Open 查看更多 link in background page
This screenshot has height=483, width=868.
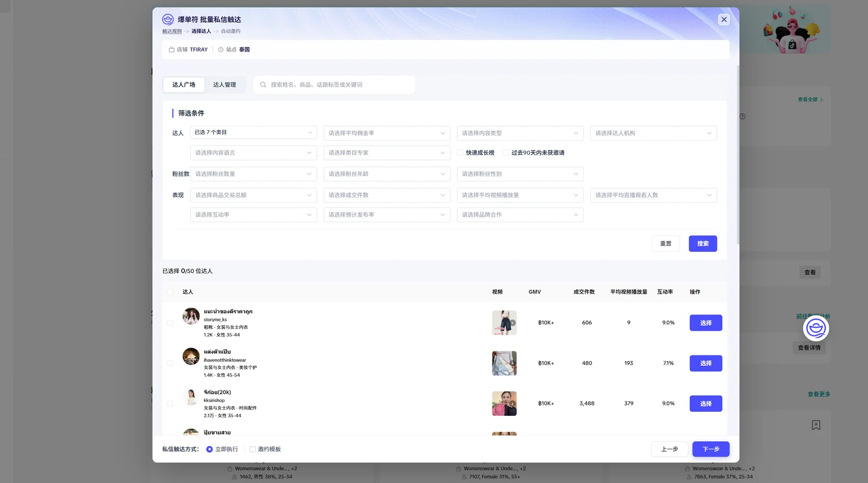point(819,394)
